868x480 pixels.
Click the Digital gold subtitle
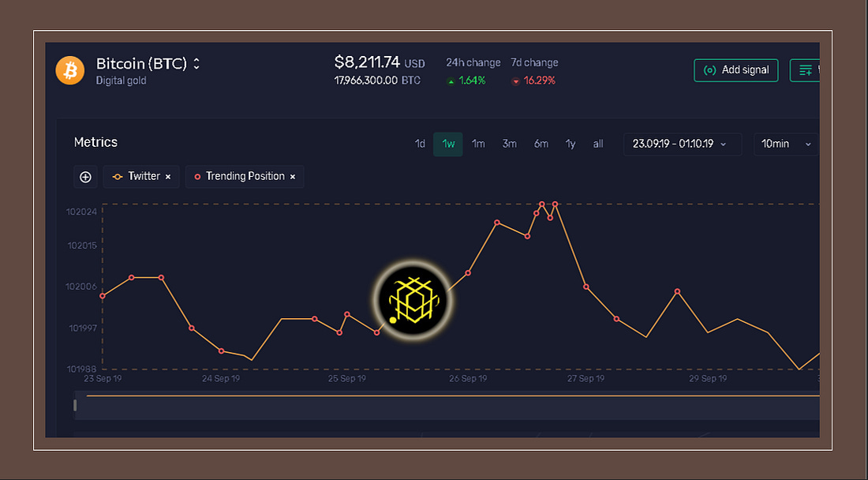(x=122, y=81)
